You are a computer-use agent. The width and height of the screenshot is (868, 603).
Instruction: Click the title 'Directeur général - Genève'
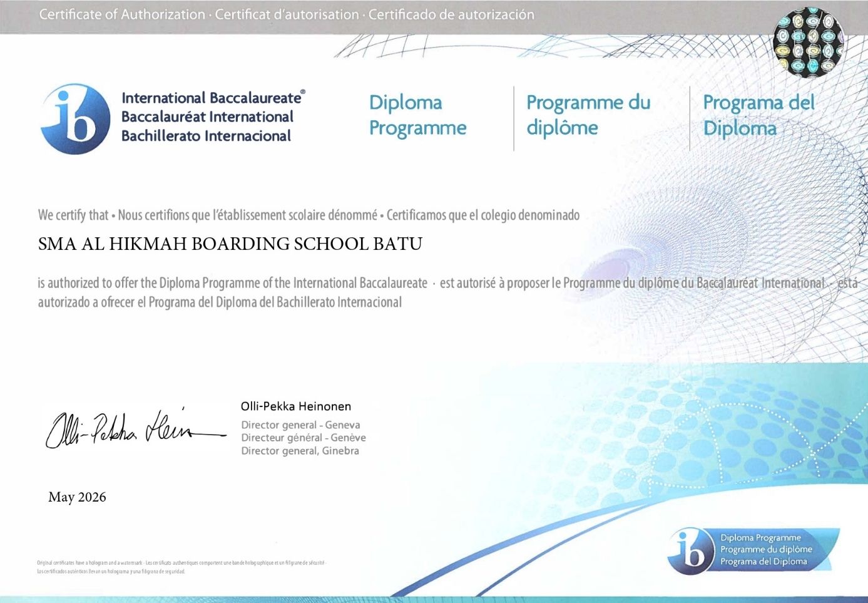[x=304, y=438]
